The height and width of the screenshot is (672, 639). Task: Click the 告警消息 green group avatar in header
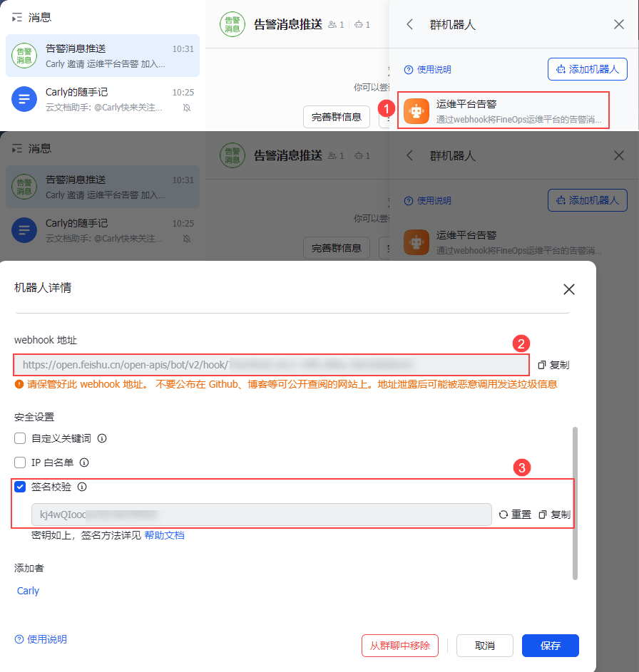[232, 24]
